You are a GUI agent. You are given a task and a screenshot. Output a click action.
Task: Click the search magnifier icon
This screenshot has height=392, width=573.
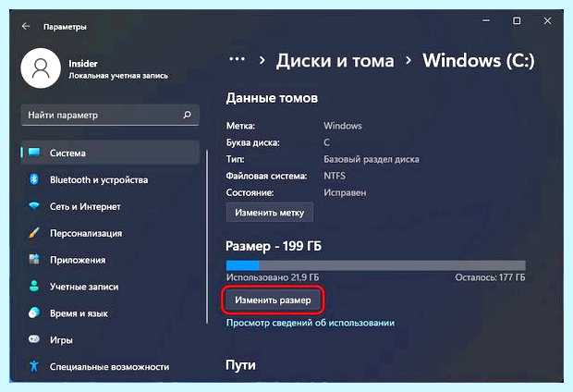click(187, 115)
